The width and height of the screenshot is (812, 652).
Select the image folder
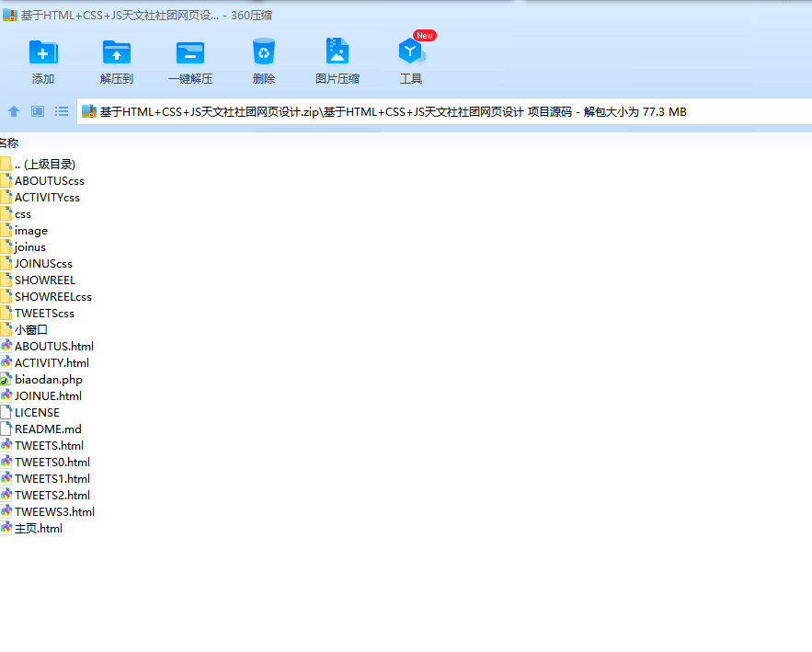[x=24, y=231]
